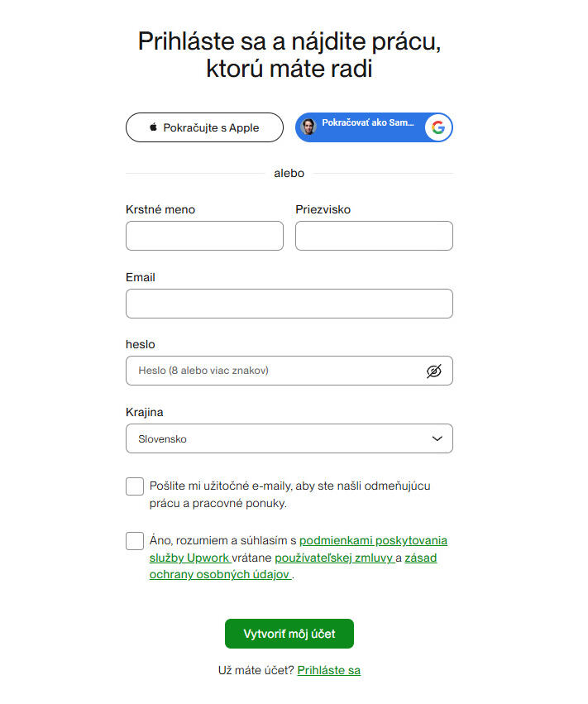Viewport: 588px width, 704px height.
Task: Click the profile avatar in the Google button
Action: (x=309, y=127)
